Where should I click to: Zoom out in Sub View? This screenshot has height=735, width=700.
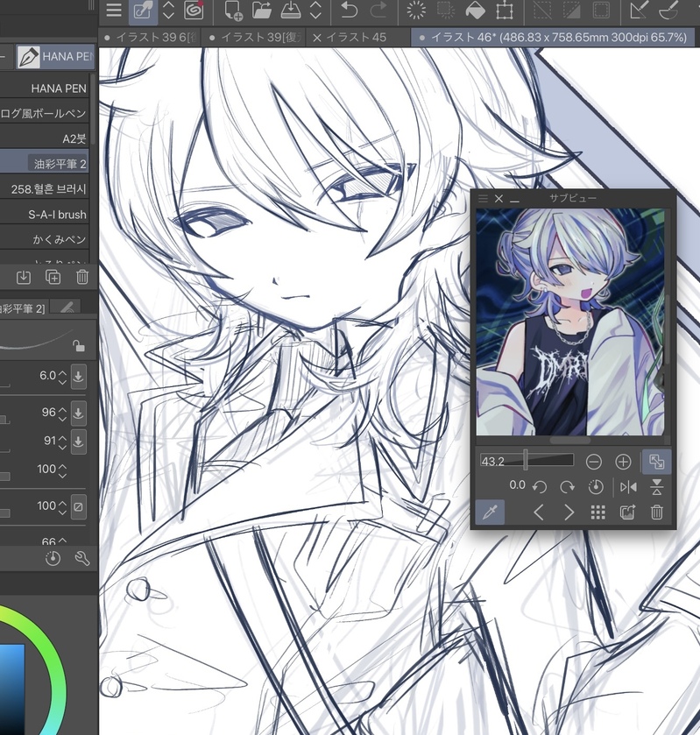point(594,462)
